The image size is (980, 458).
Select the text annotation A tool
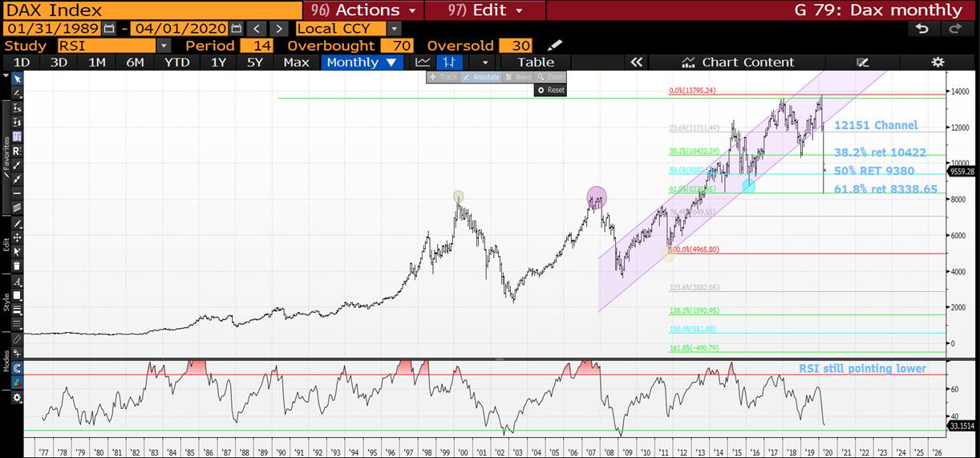pyautogui.click(x=17, y=281)
